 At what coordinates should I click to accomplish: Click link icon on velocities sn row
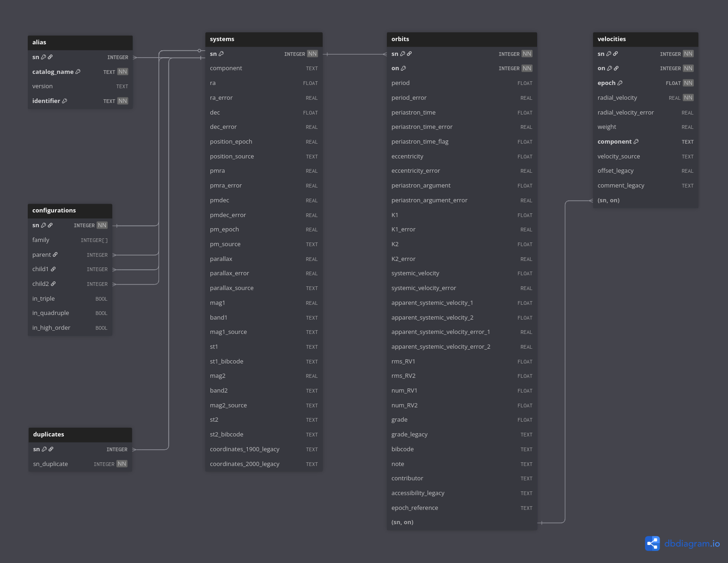coord(615,54)
